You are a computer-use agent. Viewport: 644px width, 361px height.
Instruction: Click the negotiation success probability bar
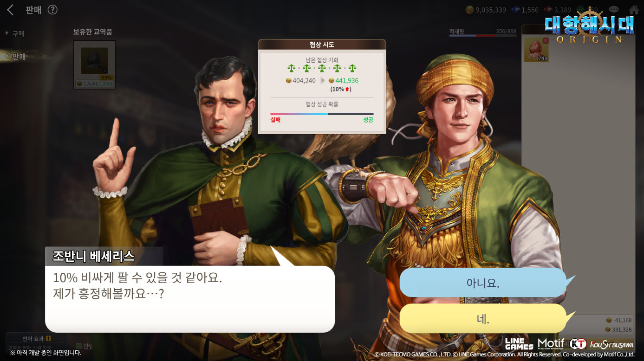click(x=322, y=114)
